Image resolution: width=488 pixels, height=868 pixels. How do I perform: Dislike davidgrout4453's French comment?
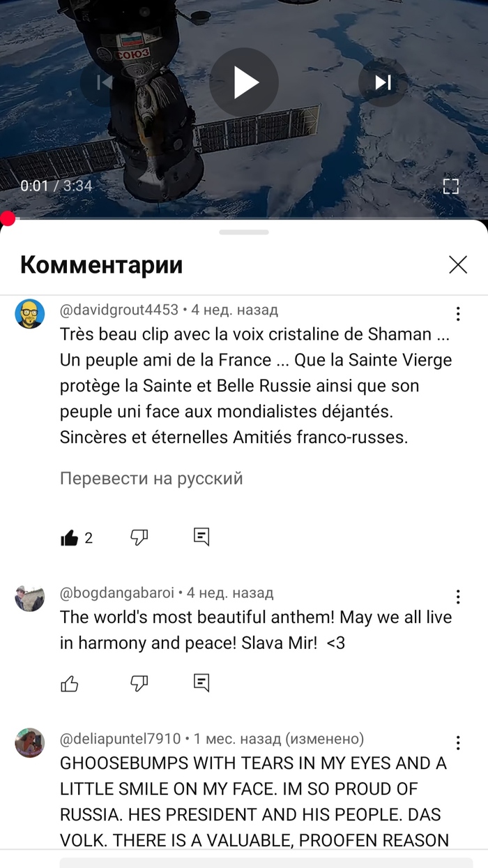pyautogui.click(x=139, y=537)
